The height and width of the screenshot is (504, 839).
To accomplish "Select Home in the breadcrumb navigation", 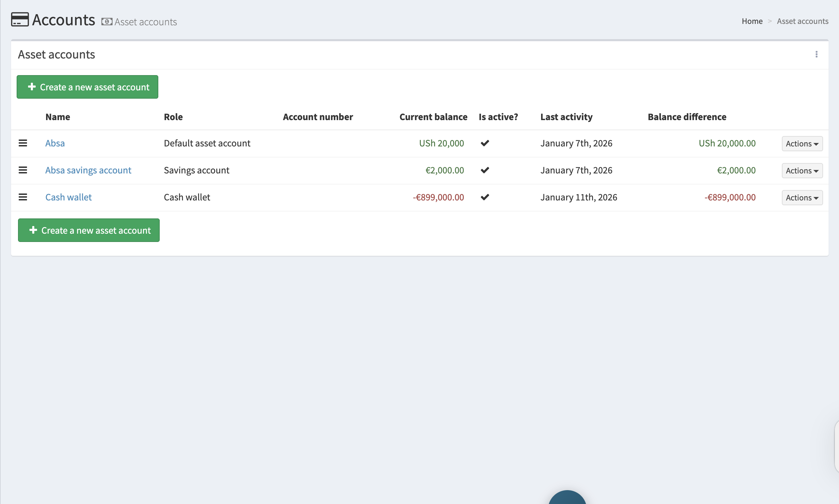I will pos(752,21).
